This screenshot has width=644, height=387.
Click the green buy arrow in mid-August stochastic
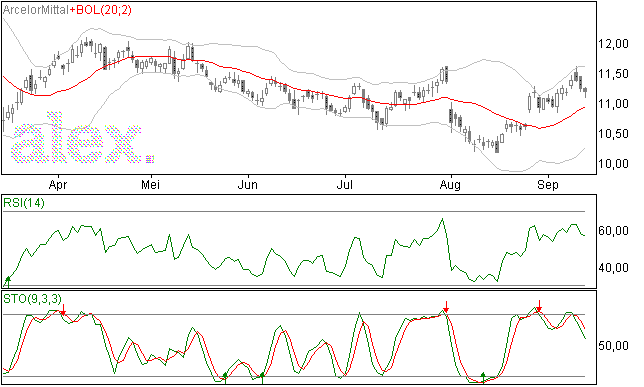[x=483, y=377]
